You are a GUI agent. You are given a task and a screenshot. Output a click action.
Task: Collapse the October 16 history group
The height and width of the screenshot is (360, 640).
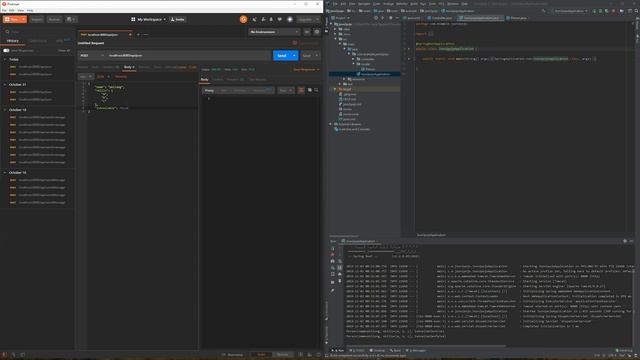point(5,173)
